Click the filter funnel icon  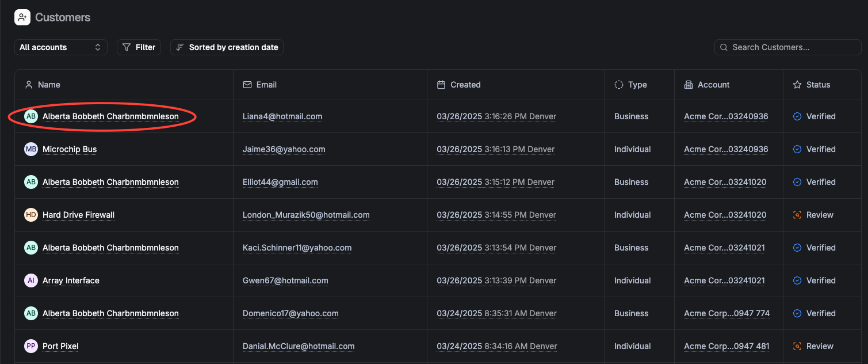pos(125,47)
